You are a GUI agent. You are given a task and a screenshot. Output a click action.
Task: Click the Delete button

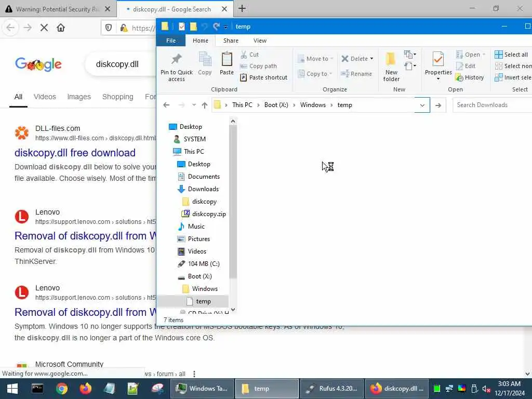point(357,59)
